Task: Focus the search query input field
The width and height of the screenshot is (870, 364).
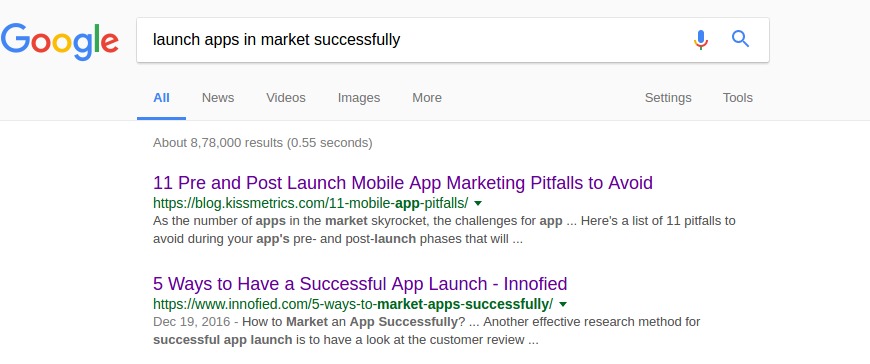Action: click(411, 40)
